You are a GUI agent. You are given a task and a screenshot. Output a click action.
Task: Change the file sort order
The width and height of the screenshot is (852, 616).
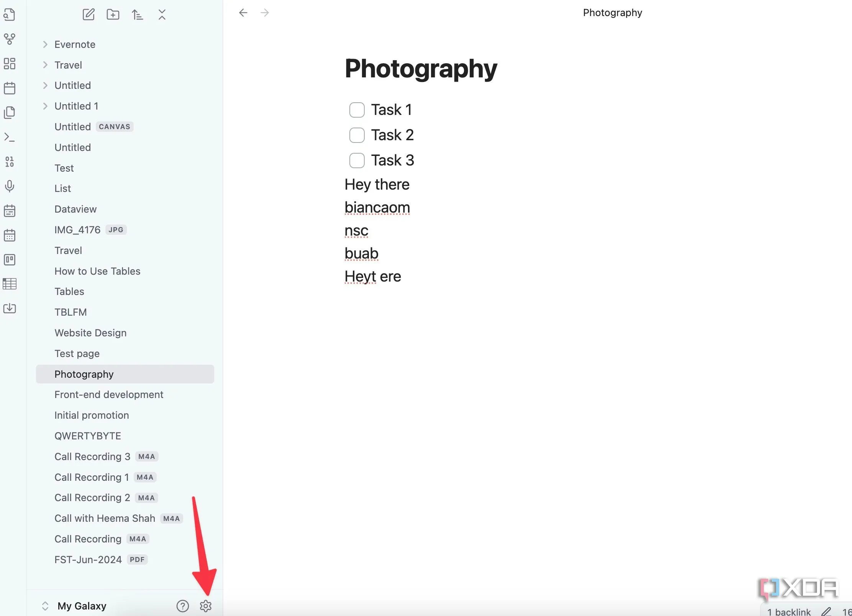click(x=137, y=15)
